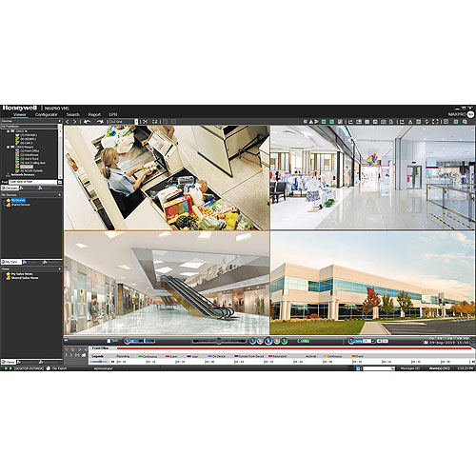Click the last green round playback button
476x476 pixels.
285,341
